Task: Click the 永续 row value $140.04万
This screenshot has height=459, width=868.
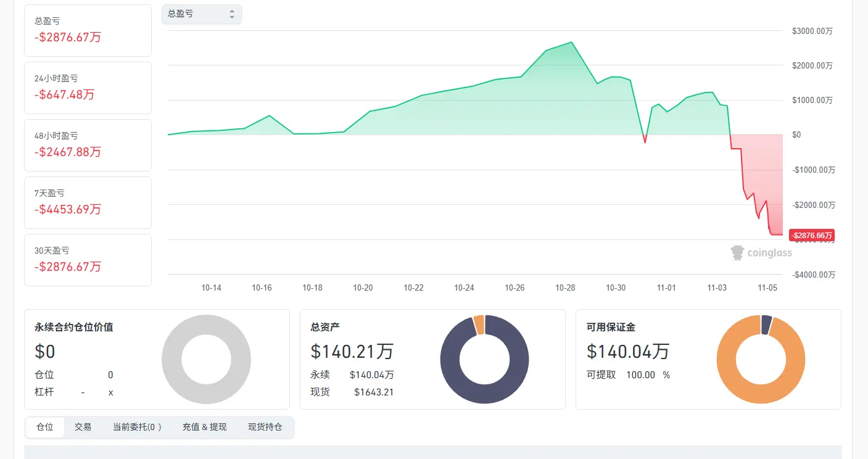Action: pyautogui.click(x=372, y=374)
